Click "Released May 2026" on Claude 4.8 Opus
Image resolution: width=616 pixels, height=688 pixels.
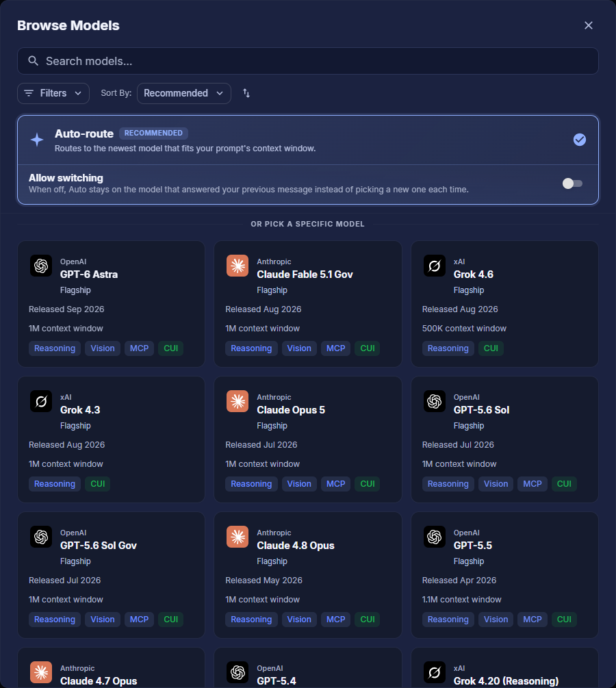click(x=264, y=581)
